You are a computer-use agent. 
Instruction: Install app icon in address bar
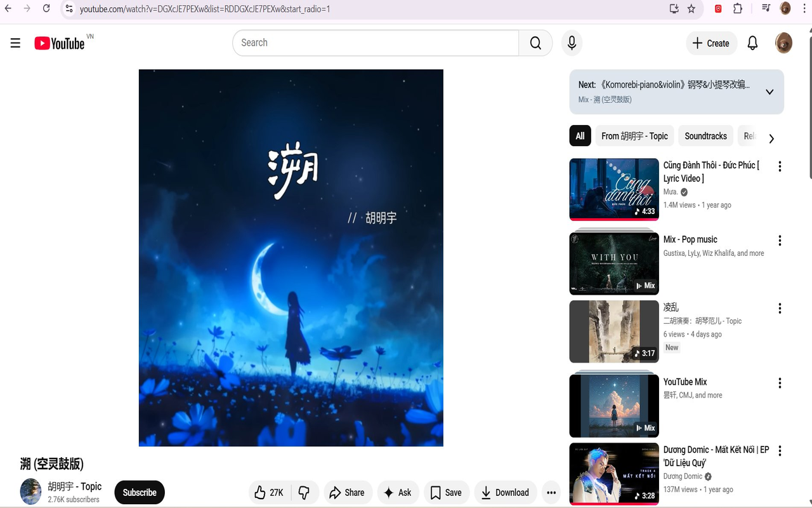674,9
